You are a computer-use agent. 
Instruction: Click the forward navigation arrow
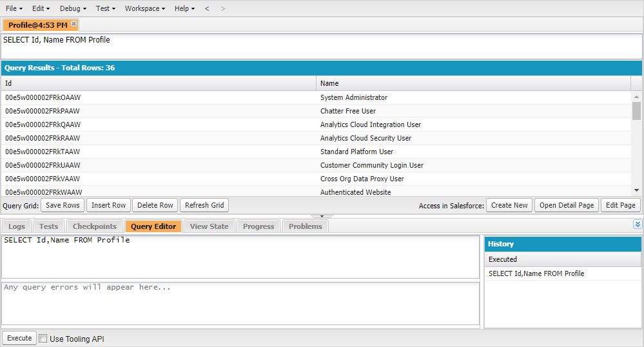[x=223, y=8]
